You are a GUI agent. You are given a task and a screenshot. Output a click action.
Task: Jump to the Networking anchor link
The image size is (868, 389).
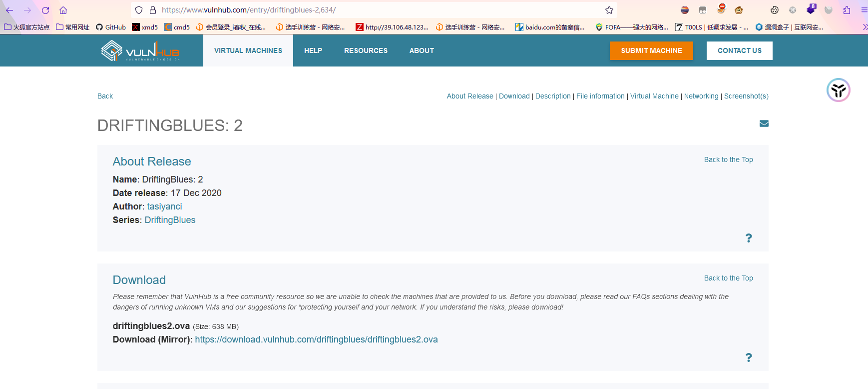[x=701, y=96]
